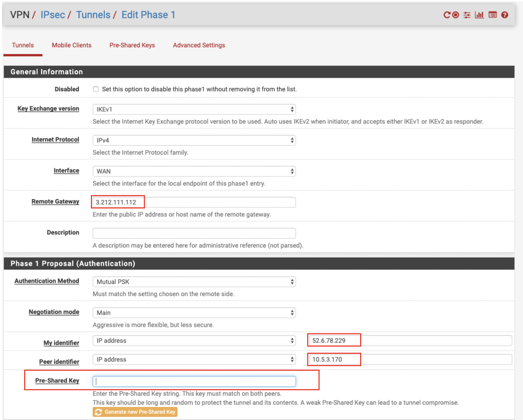This screenshot has width=523, height=420.
Task: Open the Pre-Shared Keys tab
Action: [132, 45]
